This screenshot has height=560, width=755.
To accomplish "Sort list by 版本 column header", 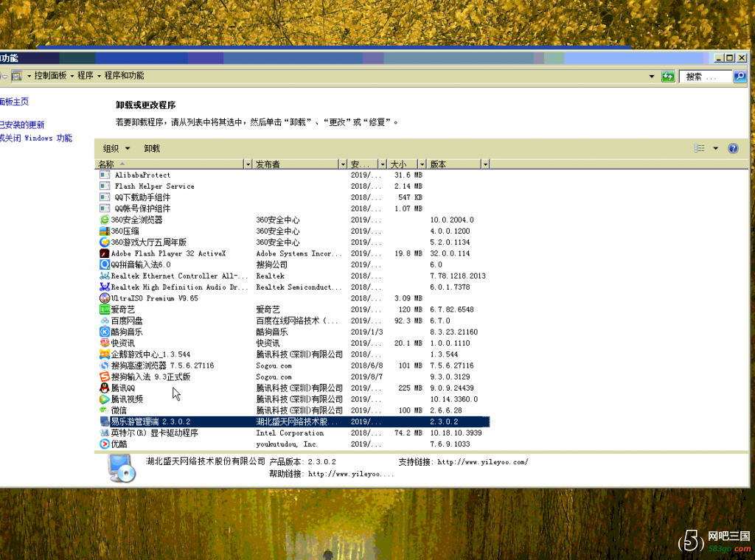I will click(x=454, y=164).
